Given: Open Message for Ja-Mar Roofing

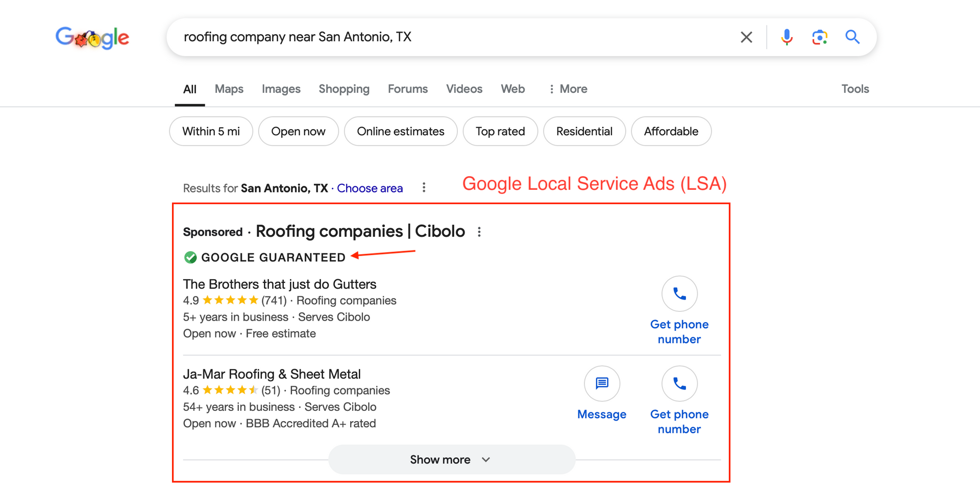Looking at the screenshot, I should tap(602, 383).
